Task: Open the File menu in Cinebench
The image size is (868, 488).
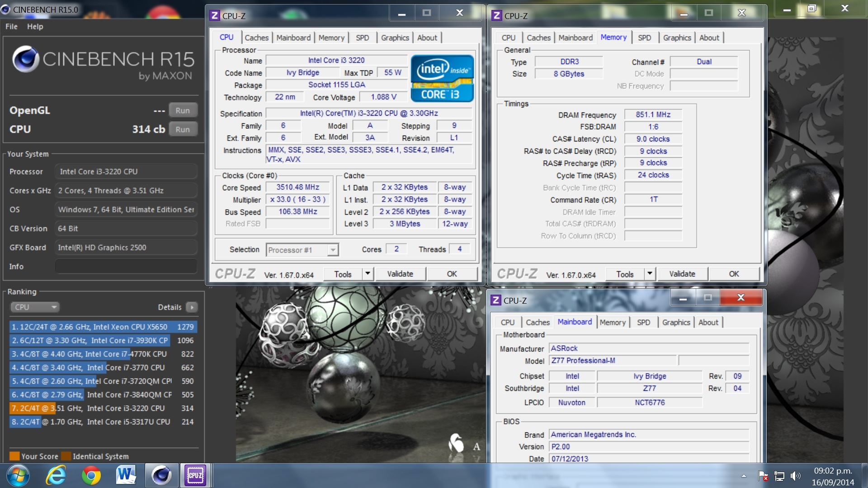Action: pos(11,27)
